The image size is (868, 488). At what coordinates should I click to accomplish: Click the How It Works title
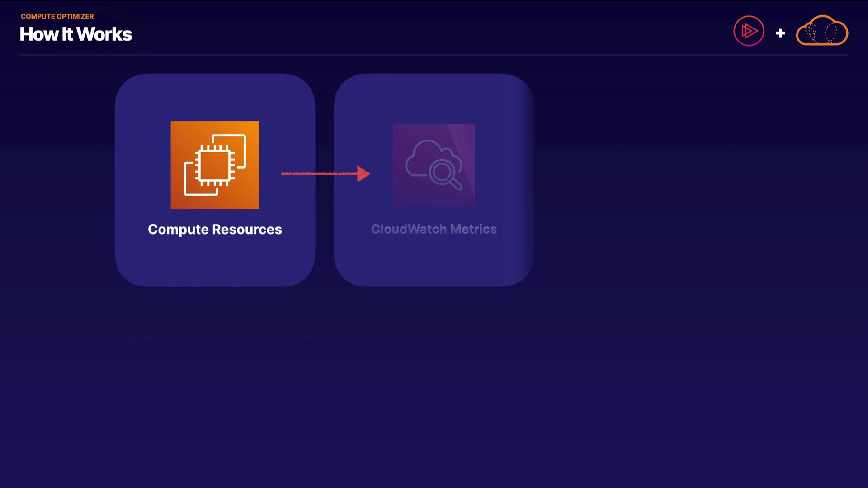pos(76,34)
